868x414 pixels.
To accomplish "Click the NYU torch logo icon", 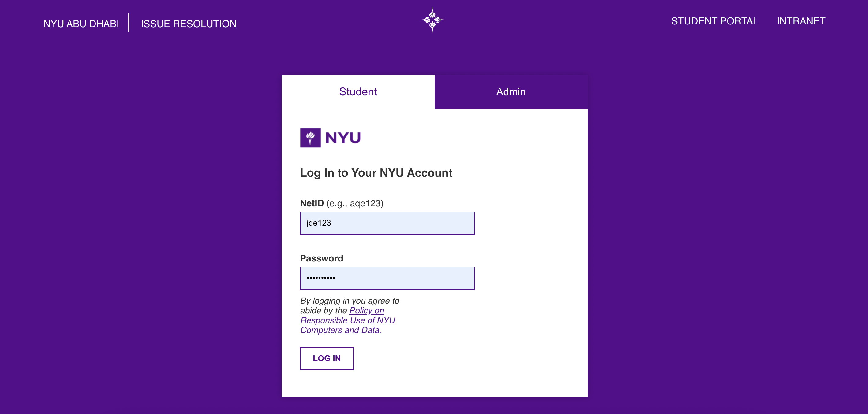I will tap(310, 138).
